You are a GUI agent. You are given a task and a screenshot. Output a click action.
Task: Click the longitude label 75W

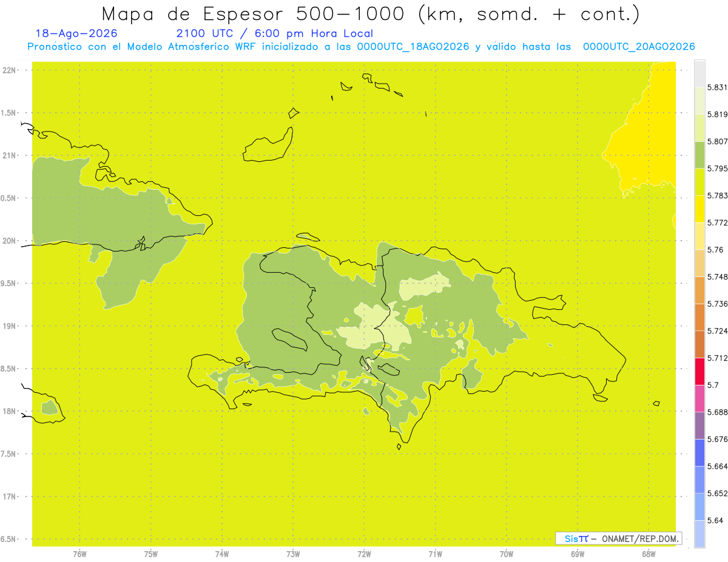click(151, 554)
